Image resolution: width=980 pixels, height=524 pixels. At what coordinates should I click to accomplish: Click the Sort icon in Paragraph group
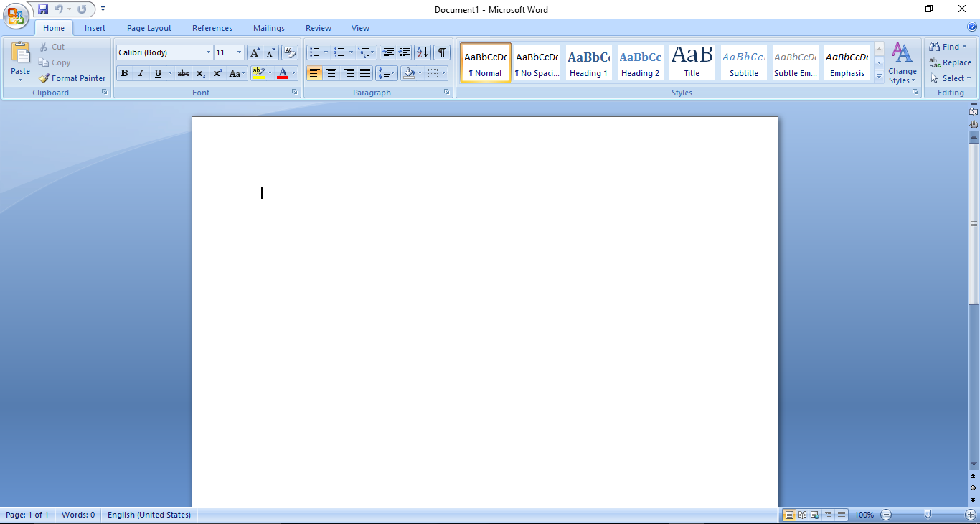[422, 52]
